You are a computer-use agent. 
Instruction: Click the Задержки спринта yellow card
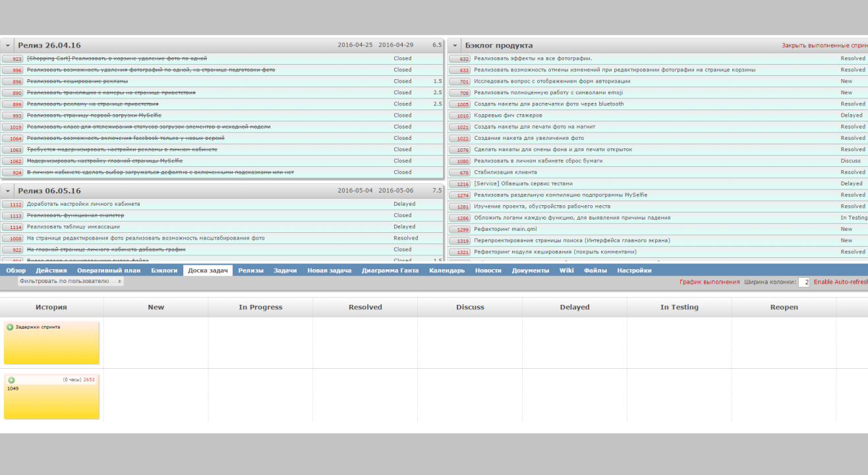[51, 343]
